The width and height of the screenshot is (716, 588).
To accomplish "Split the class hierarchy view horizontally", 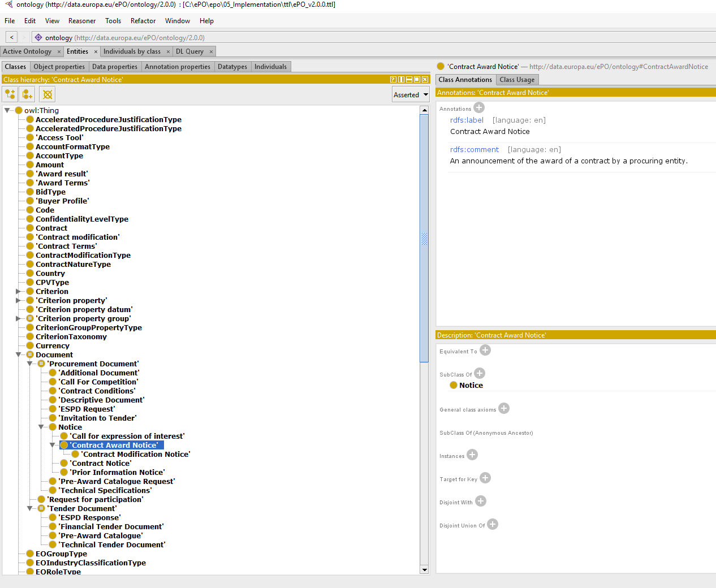I will pyautogui.click(x=409, y=80).
